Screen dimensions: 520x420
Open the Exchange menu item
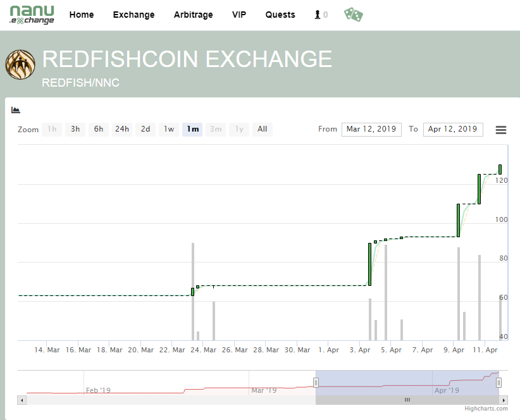coord(133,15)
